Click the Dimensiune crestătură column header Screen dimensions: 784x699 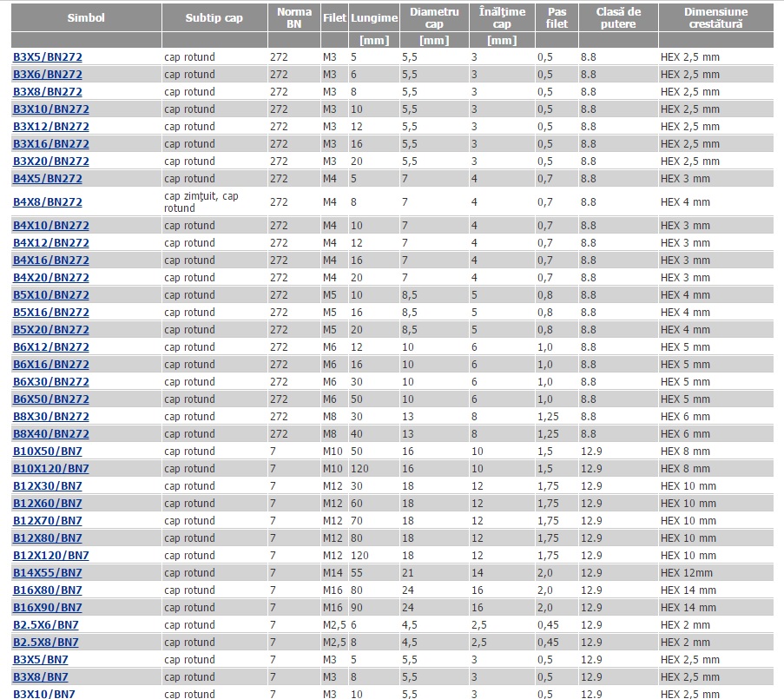pyautogui.click(x=715, y=18)
